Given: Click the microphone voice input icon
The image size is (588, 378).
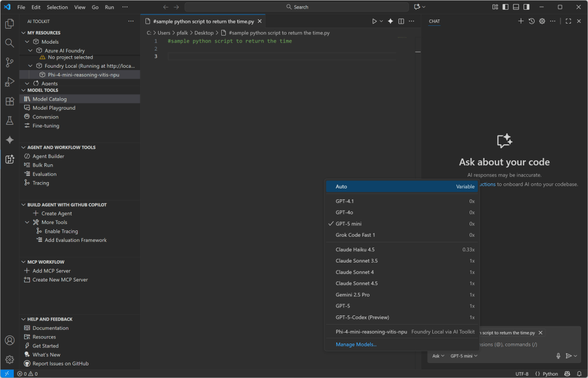Looking at the screenshot, I should click(x=558, y=356).
